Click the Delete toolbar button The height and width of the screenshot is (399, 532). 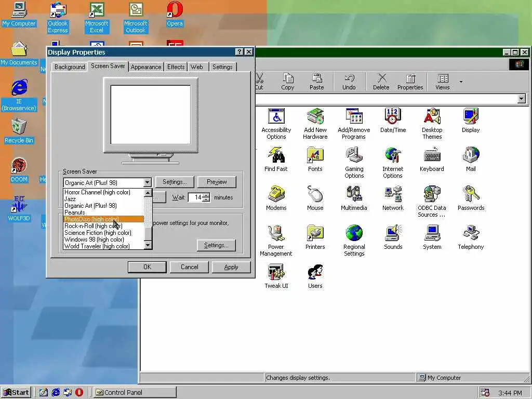tap(381, 82)
